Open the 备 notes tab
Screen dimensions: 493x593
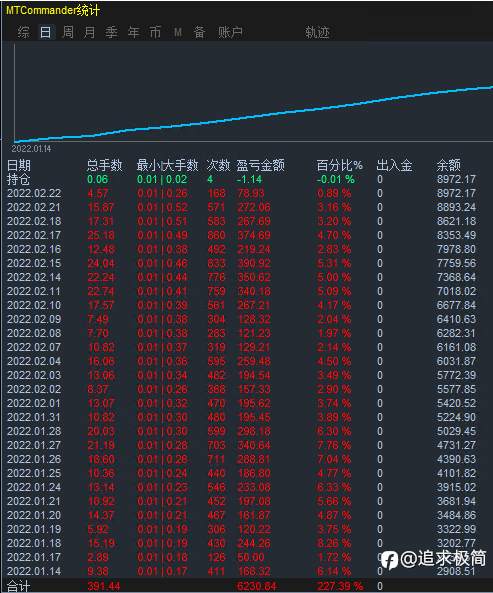click(x=200, y=32)
